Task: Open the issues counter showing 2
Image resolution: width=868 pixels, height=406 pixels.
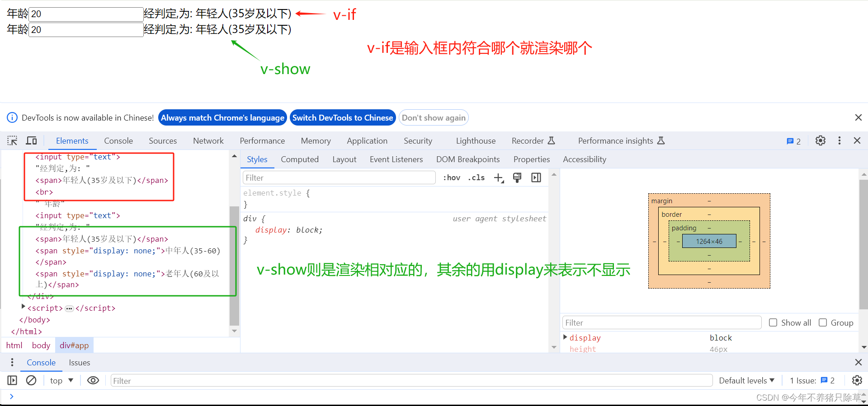Action: tap(794, 141)
